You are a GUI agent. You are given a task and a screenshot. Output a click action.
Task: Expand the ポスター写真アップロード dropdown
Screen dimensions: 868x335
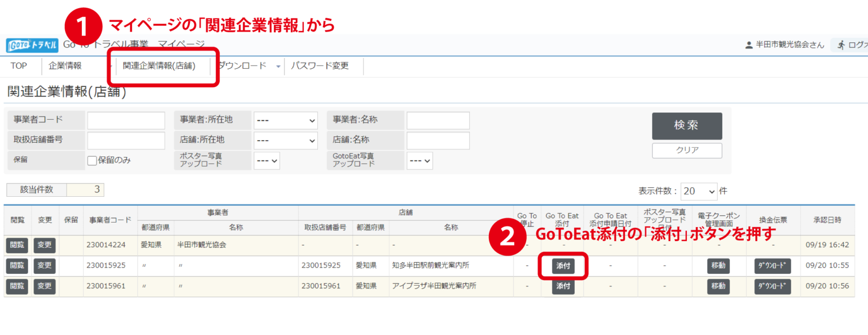[266, 161]
